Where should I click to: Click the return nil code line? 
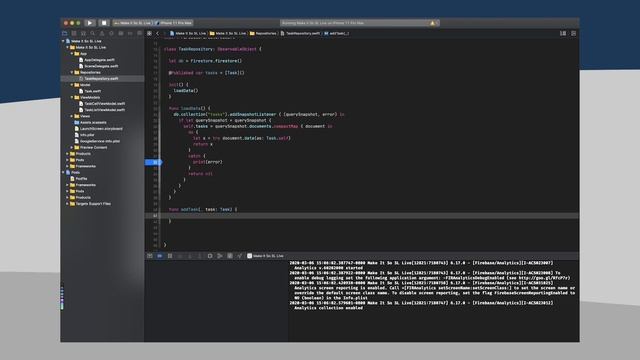pyautogui.click(x=200, y=174)
